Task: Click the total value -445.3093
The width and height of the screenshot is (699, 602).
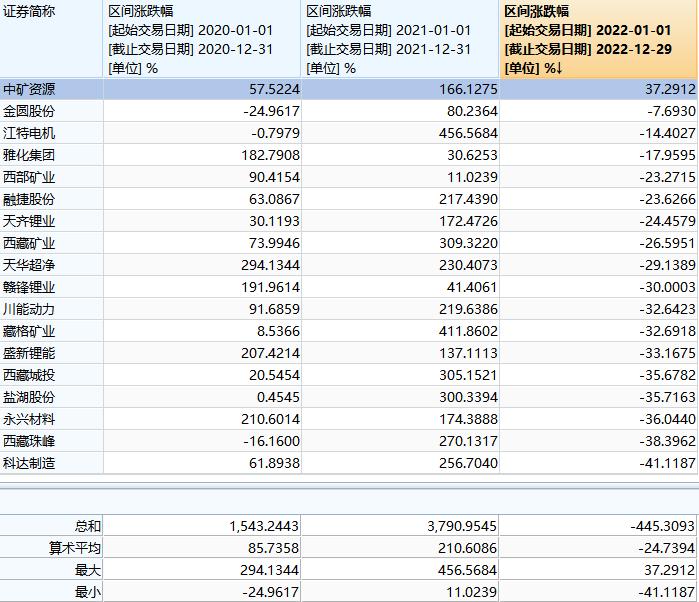Action: coord(662,526)
